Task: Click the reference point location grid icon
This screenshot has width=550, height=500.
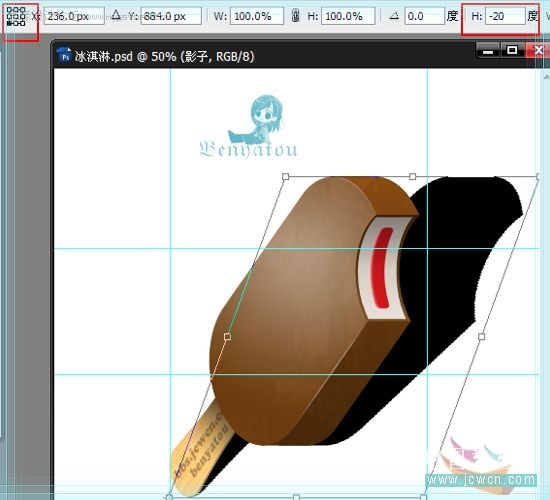Action: [16, 16]
